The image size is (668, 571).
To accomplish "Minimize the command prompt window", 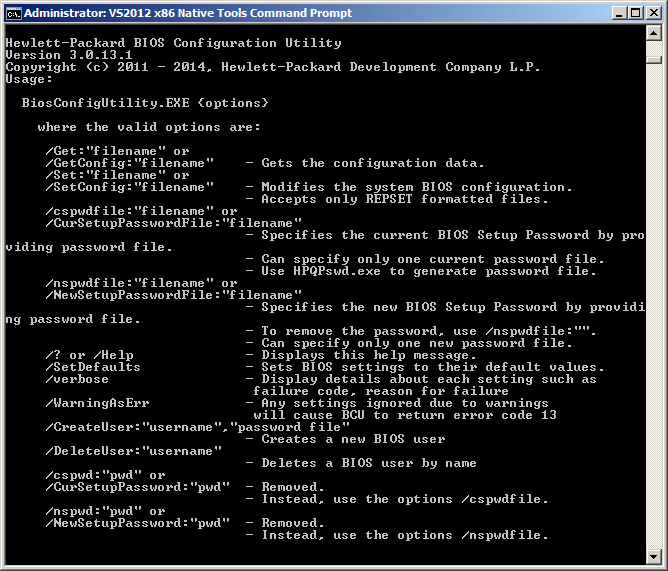I will point(619,13).
